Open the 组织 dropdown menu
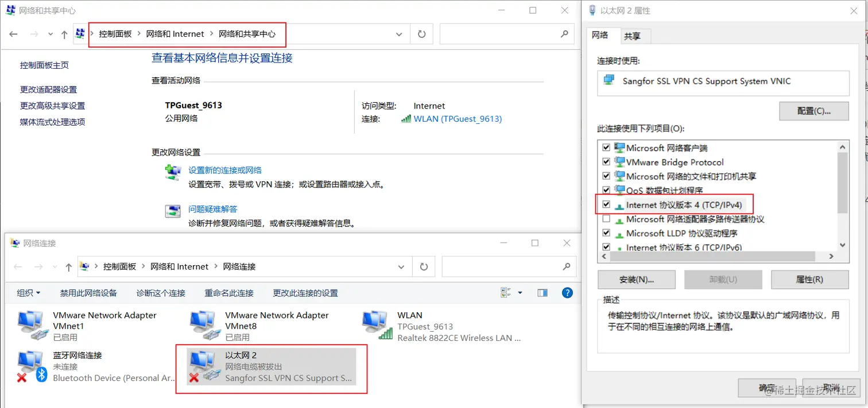Screen dimensions: 868x408 click(x=28, y=293)
